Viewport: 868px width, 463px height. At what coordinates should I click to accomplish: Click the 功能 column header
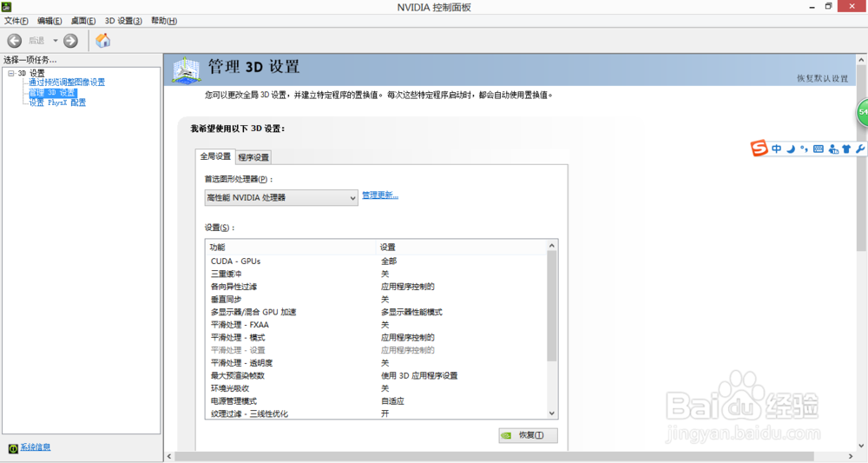pos(291,247)
